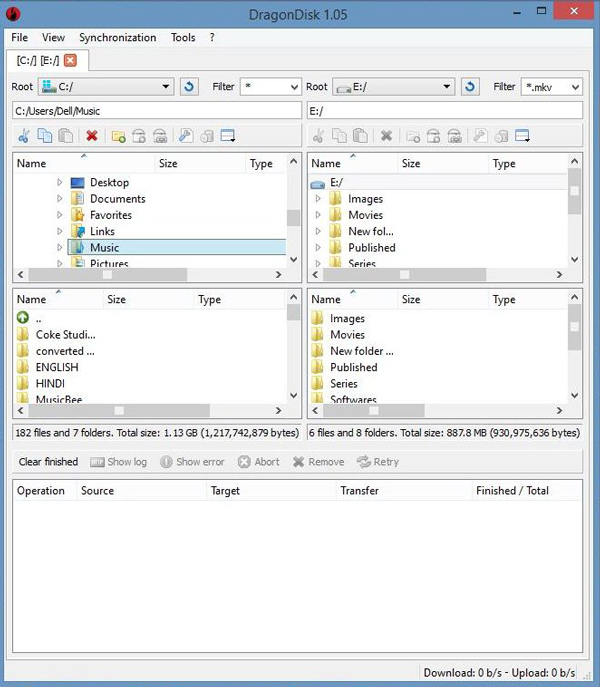Close the [C:/] [E:/] tab with red X
The height and width of the screenshot is (687, 600).
coord(70,60)
